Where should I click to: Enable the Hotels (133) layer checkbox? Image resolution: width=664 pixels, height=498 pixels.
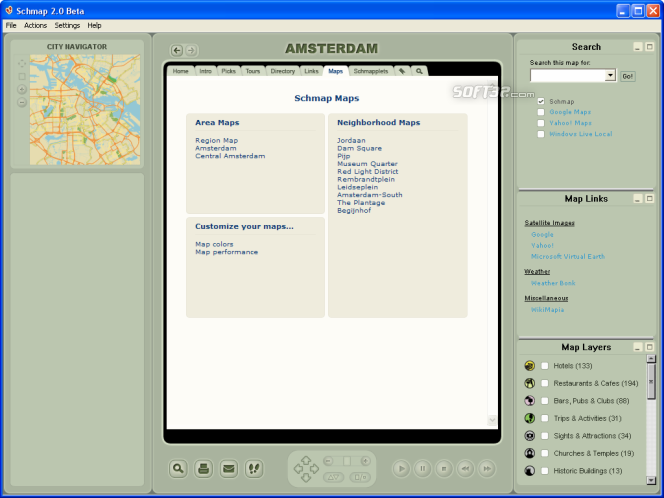(x=545, y=366)
